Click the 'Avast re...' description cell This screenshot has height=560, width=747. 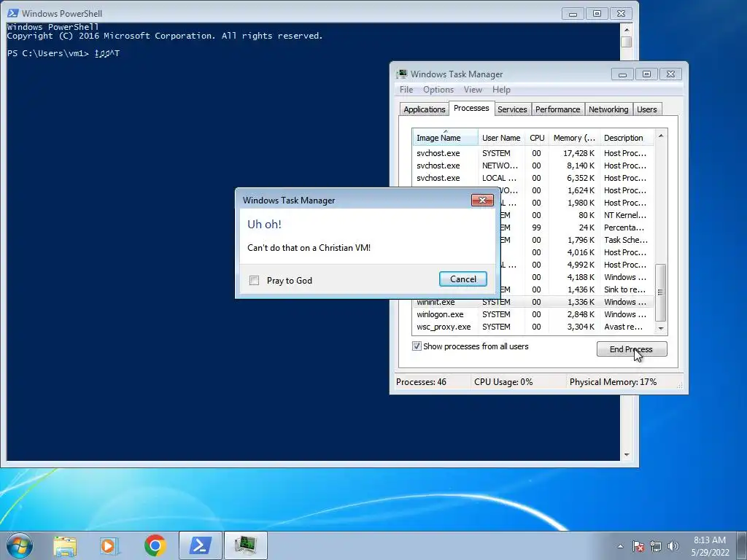pos(623,327)
